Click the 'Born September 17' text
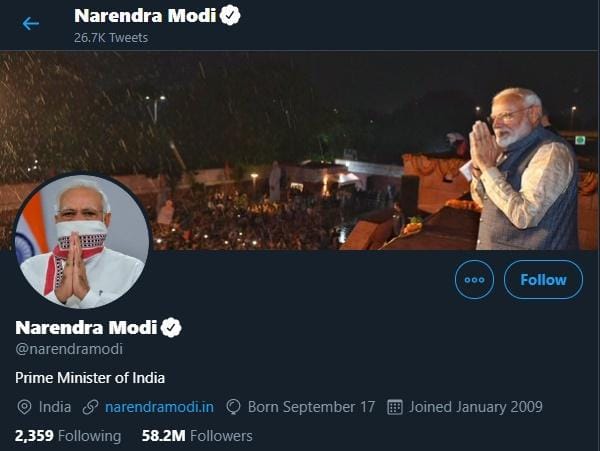The height and width of the screenshot is (451, 600). 311,407
